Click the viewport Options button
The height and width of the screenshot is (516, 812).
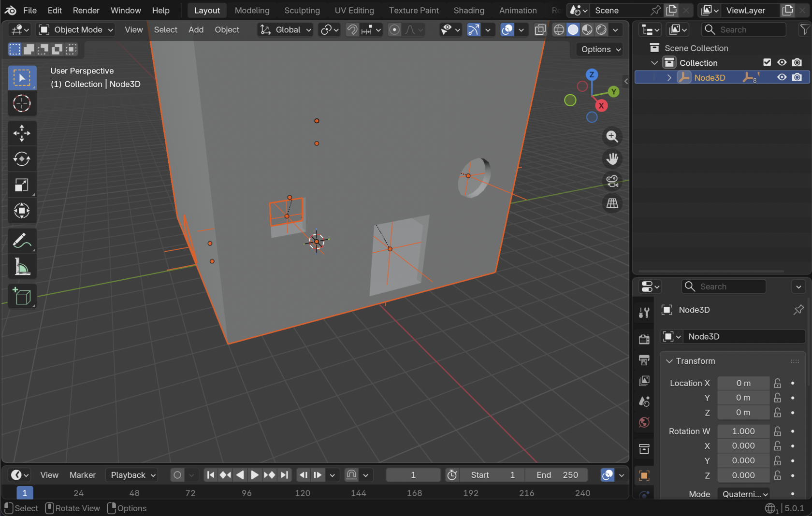tap(600, 49)
